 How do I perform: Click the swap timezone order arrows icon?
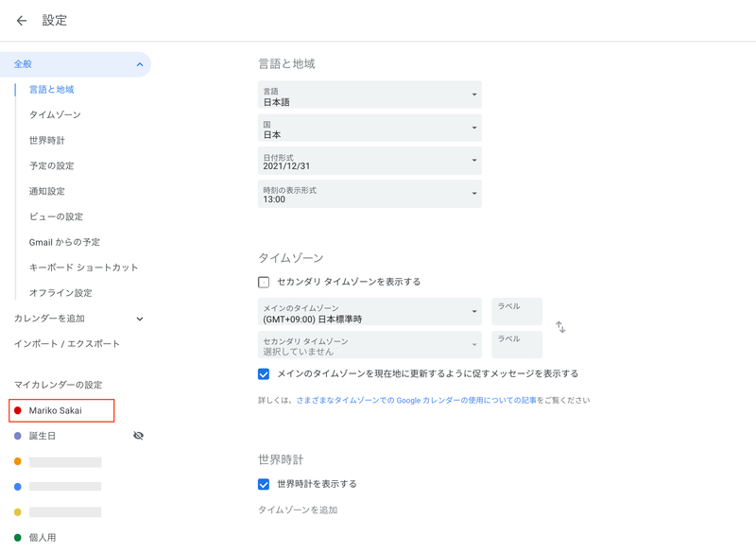point(561,326)
